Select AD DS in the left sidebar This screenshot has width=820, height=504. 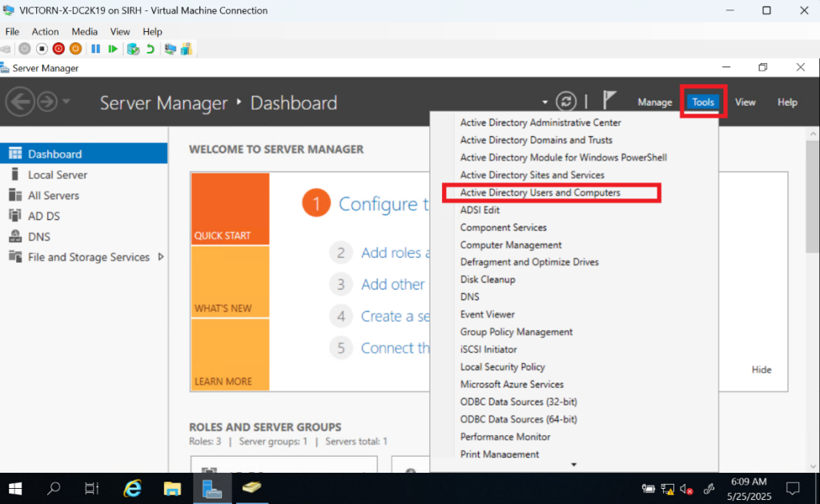[44, 216]
